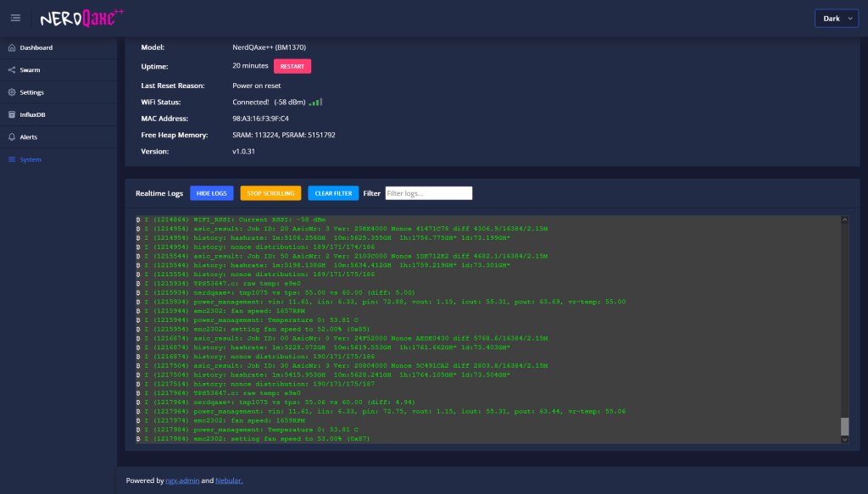Image resolution: width=868 pixels, height=494 pixels.
Task: Click the InfluxDB database icon
Action: click(x=12, y=114)
